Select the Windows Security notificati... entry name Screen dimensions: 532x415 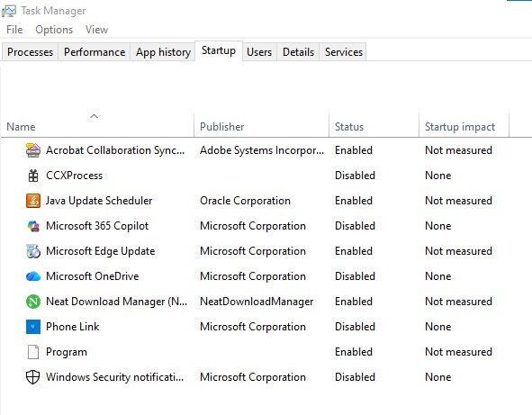[x=114, y=377]
